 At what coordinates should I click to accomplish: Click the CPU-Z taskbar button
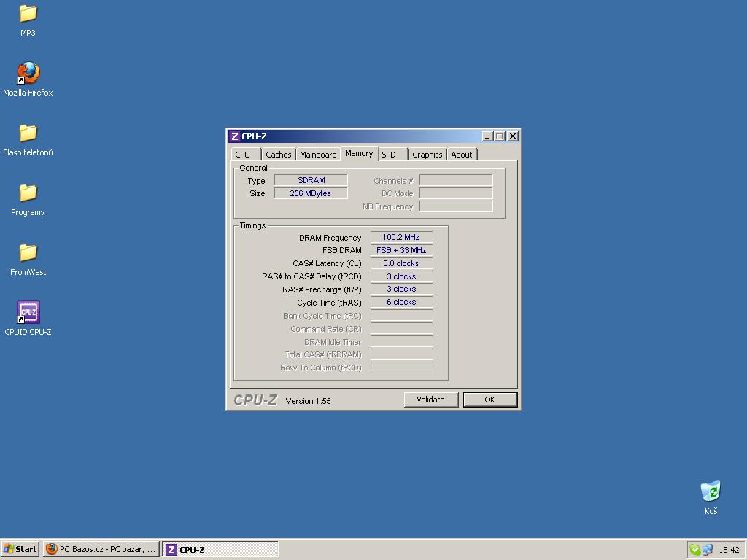(220, 549)
